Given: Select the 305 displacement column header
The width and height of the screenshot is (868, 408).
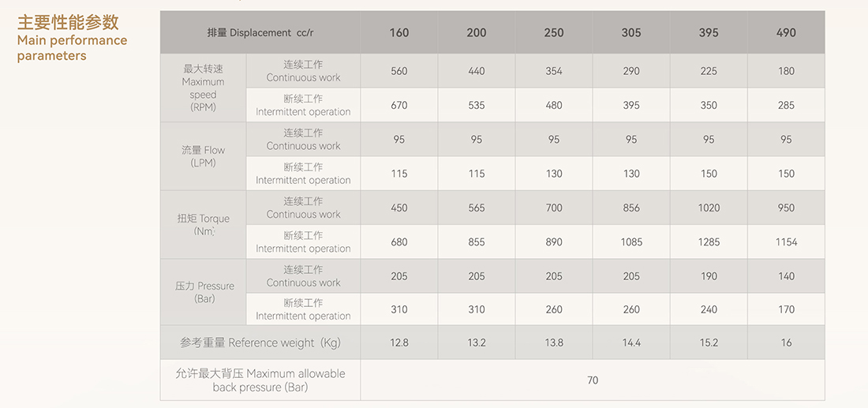Looking at the screenshot, I should coord(631,32).
